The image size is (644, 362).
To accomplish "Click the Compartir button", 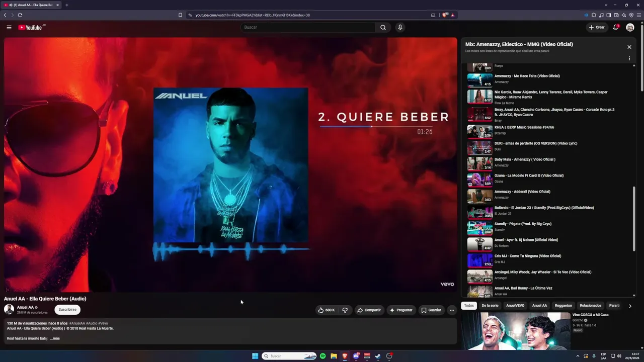I will [x=369, y=310].
